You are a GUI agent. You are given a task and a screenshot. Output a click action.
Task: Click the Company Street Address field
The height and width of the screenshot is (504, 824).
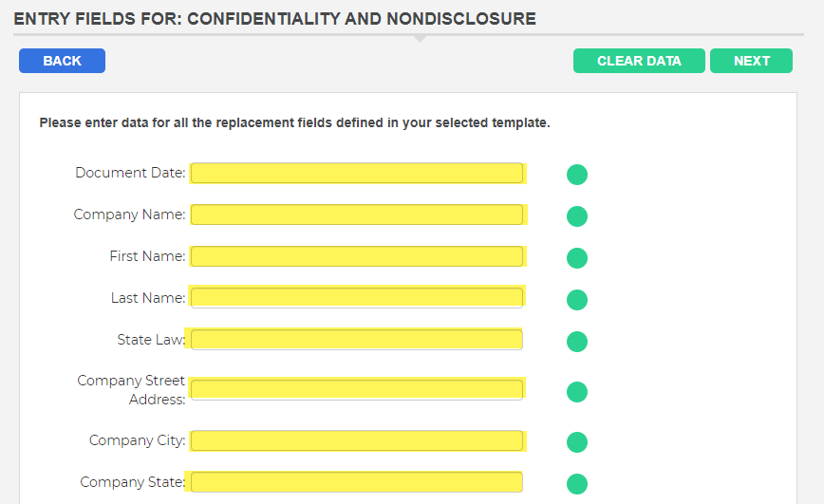(x=357, y=390)
